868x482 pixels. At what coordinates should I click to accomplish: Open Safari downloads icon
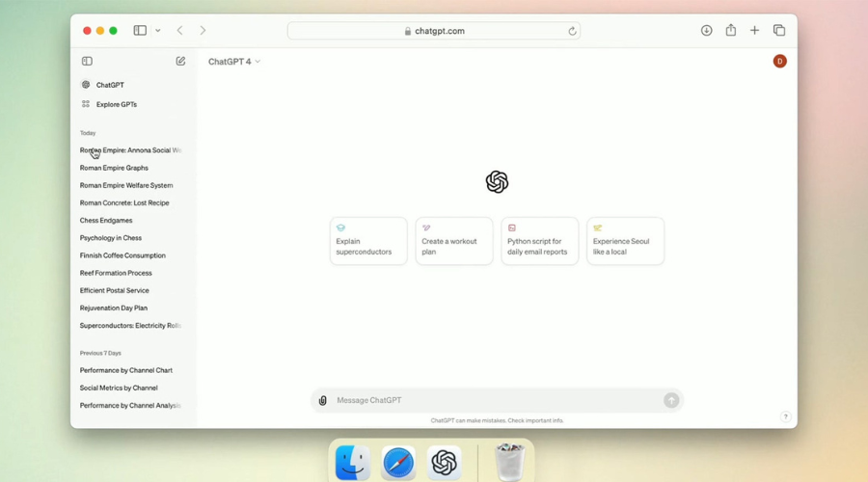(706, 31)
